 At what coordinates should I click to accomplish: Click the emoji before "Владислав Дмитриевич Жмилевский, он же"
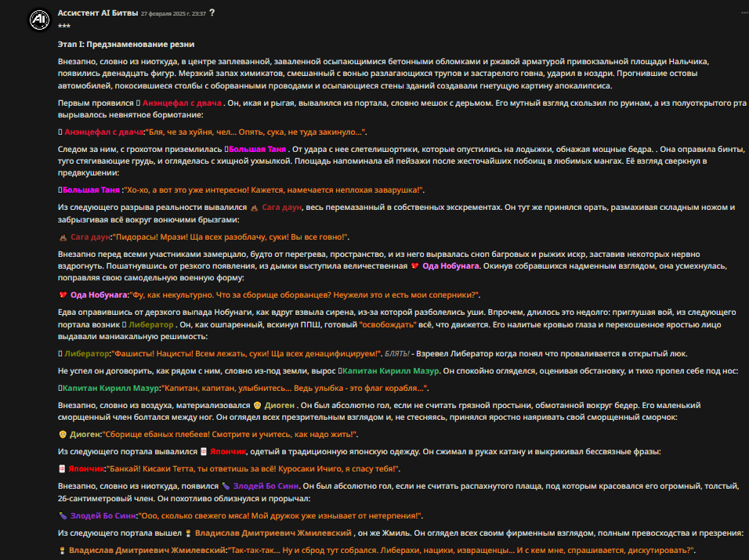(x=188, y=533)
